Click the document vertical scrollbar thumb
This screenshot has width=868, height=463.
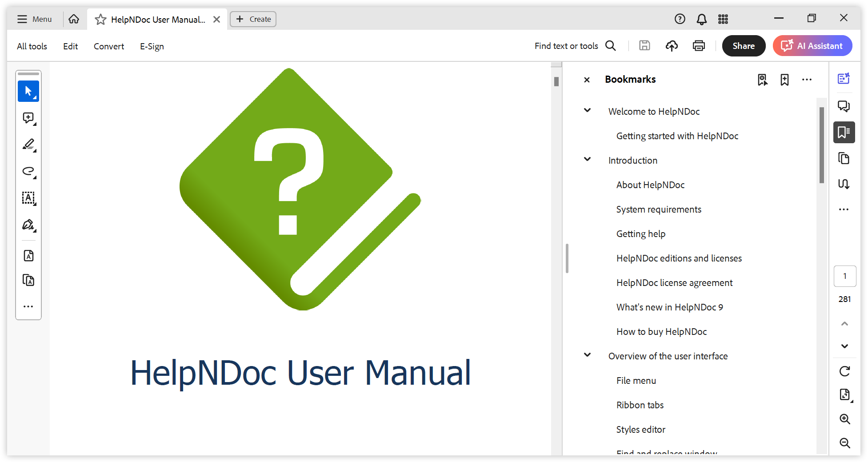pos(556,81)
